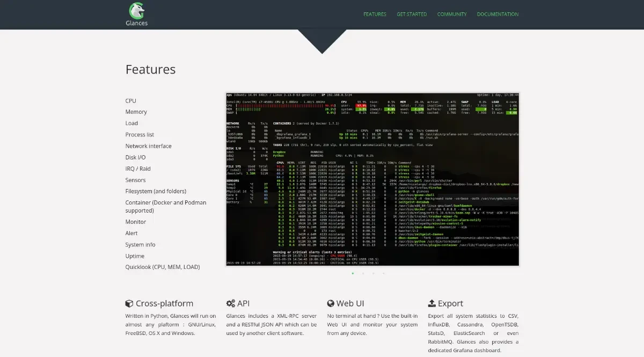Jump to the fourth carousel slide dot

point(384,273)
